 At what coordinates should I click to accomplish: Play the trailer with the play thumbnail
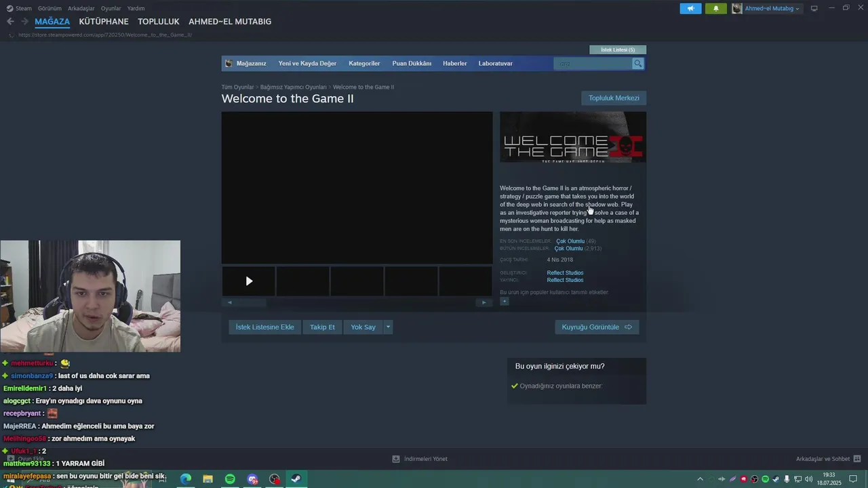[x=249, y=281]
